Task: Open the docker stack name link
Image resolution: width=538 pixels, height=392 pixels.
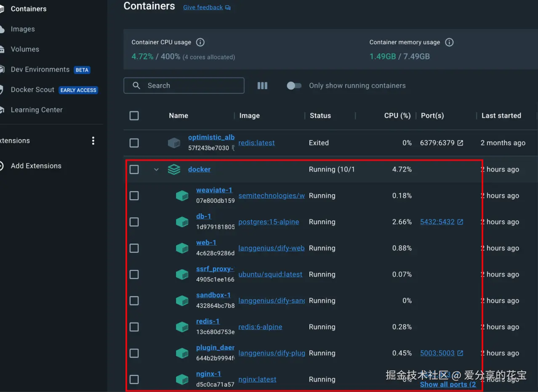Action: click(x=199, y=170)
